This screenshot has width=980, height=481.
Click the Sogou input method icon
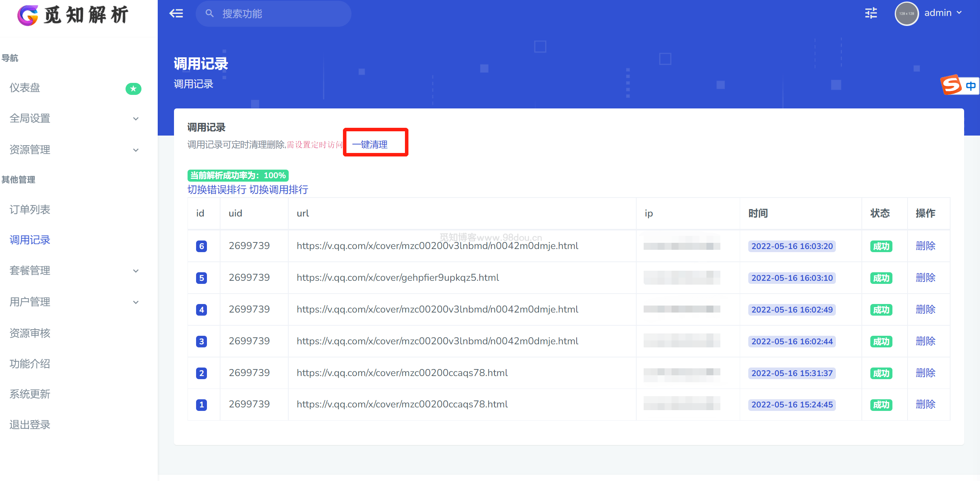point(952,85)
